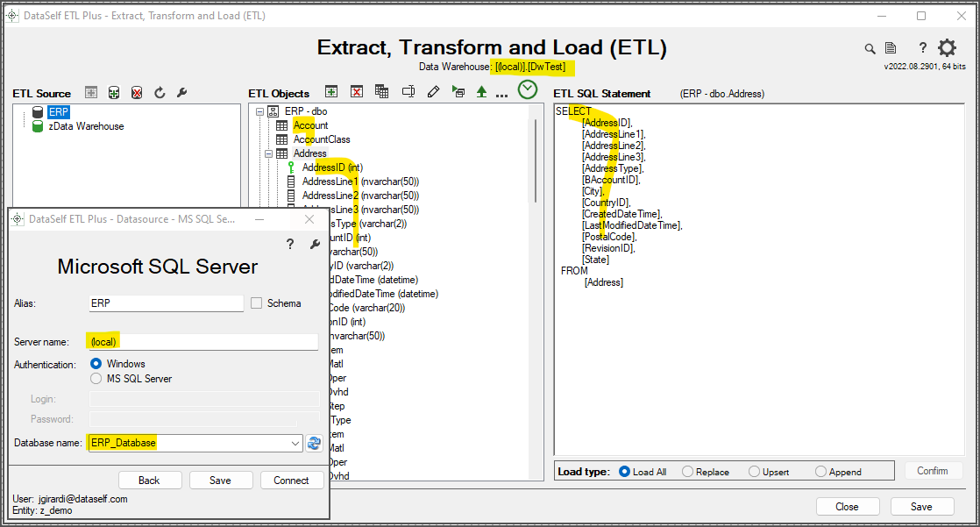Click the red X delete table icon
The image size is (980, 527).
coord(357,92)
